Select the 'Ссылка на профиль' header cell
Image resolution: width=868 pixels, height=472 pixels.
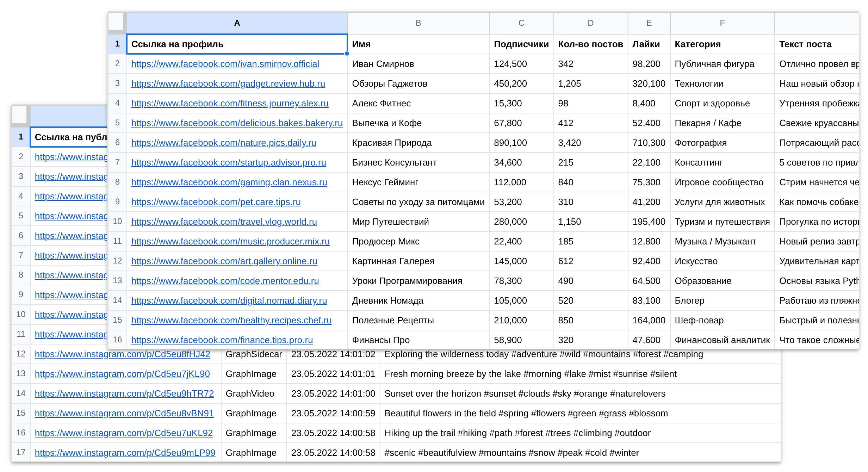pyautogui.click(x=237, y=44)
